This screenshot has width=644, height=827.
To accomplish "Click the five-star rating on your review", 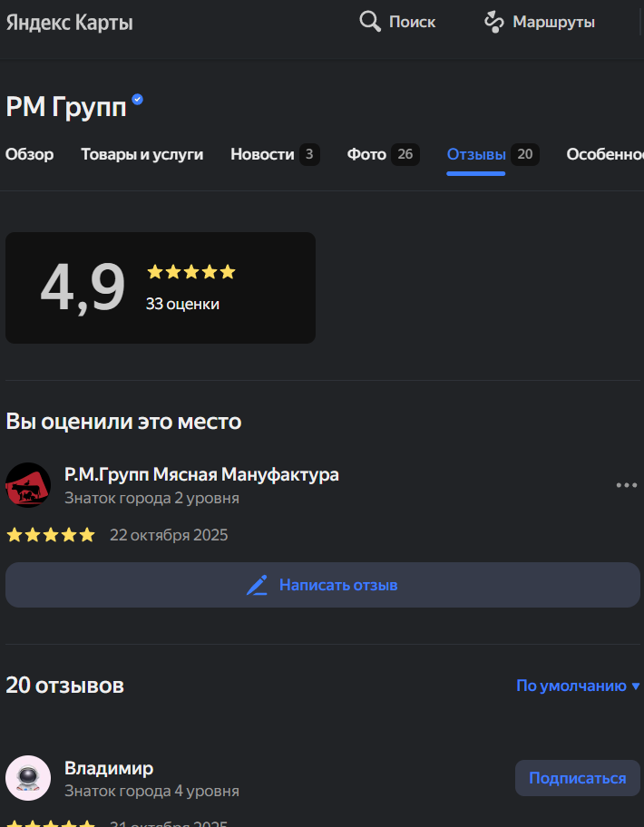I will click(x=51, y=535).
